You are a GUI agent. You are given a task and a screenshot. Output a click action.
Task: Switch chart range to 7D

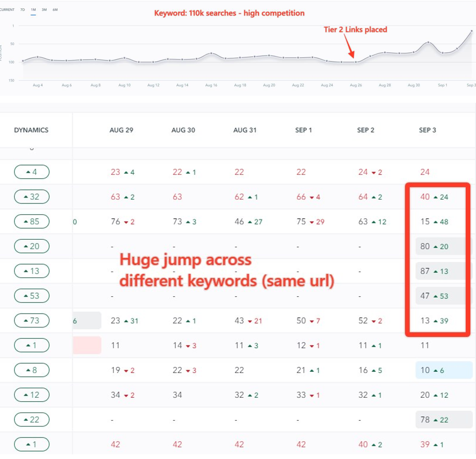(23, 10)
